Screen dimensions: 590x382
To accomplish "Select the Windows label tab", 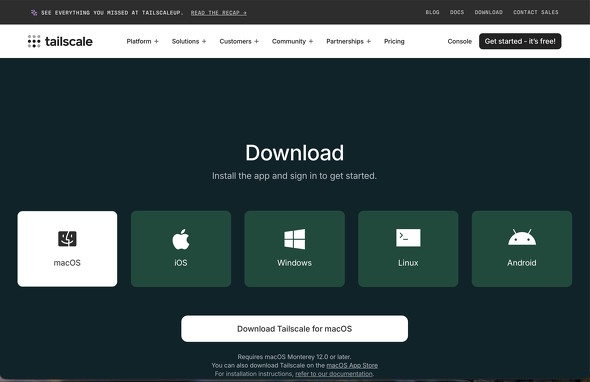I will pos(295,263).
